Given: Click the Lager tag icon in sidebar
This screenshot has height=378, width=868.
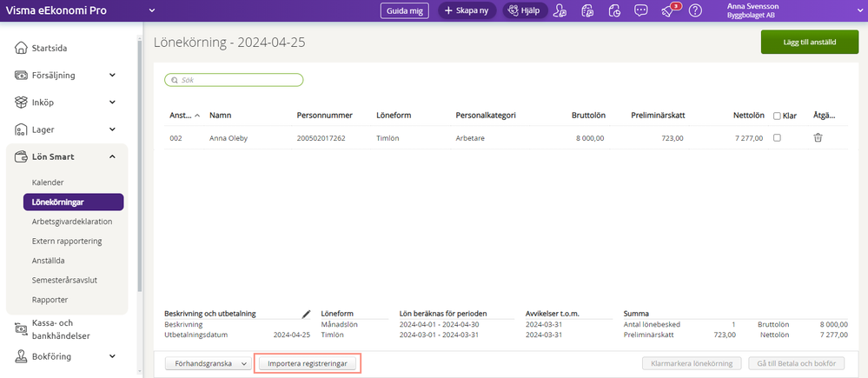Looking at the screenshot, I should tap(22, 129).
